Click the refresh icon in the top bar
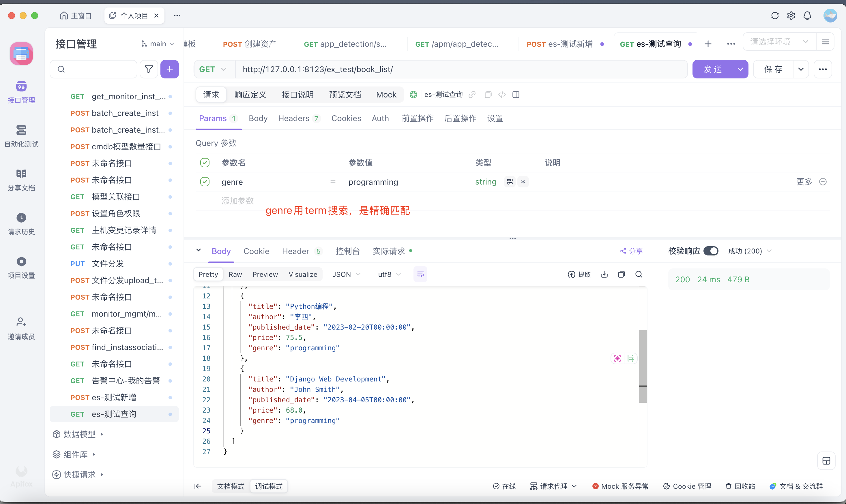846x504 pixels. point(775,16)
